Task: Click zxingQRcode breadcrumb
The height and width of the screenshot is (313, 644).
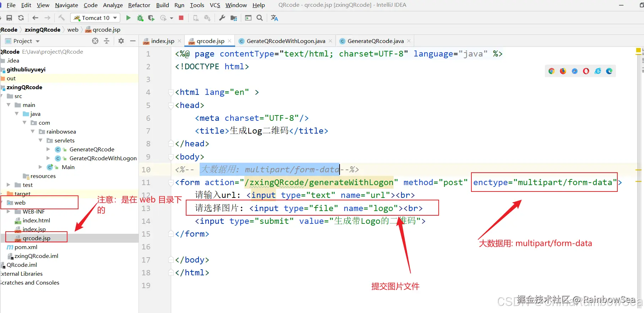Action: [x=42, y=29]
